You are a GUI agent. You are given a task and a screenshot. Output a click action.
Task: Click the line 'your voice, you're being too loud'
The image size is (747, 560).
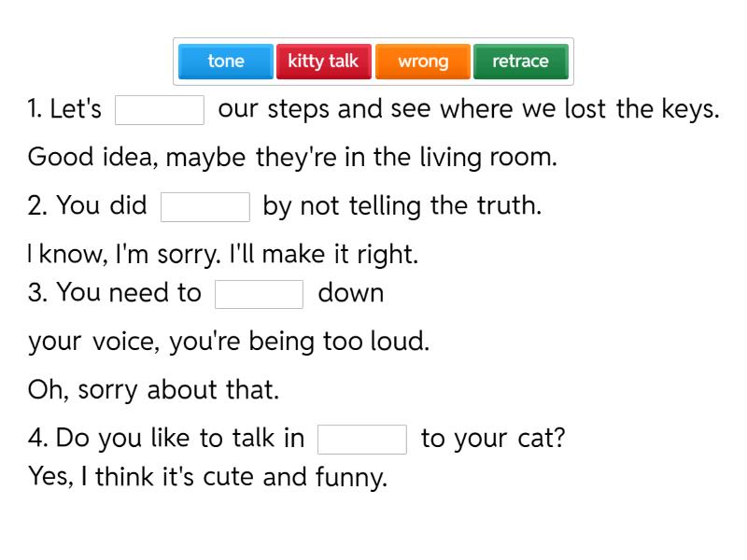(229, 342)
